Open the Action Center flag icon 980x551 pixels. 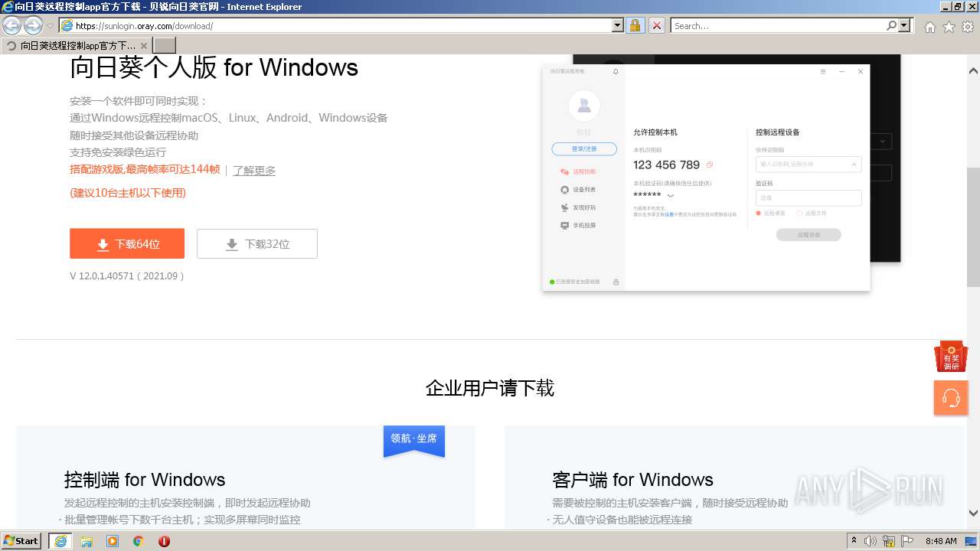[908, 541]
